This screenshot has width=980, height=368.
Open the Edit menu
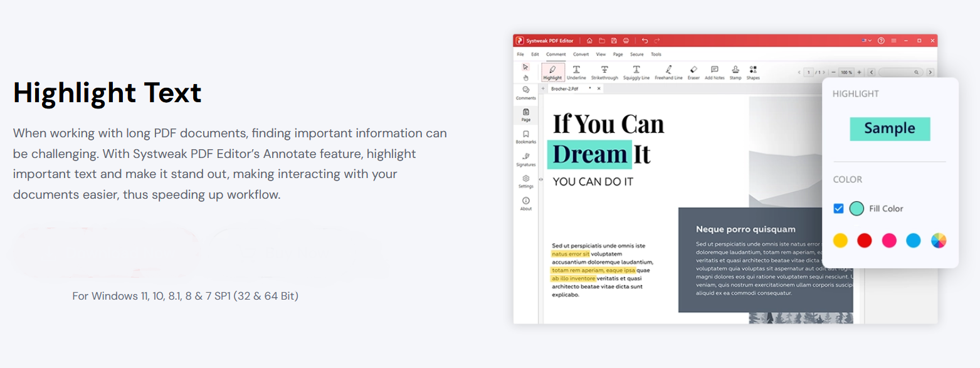535,55
